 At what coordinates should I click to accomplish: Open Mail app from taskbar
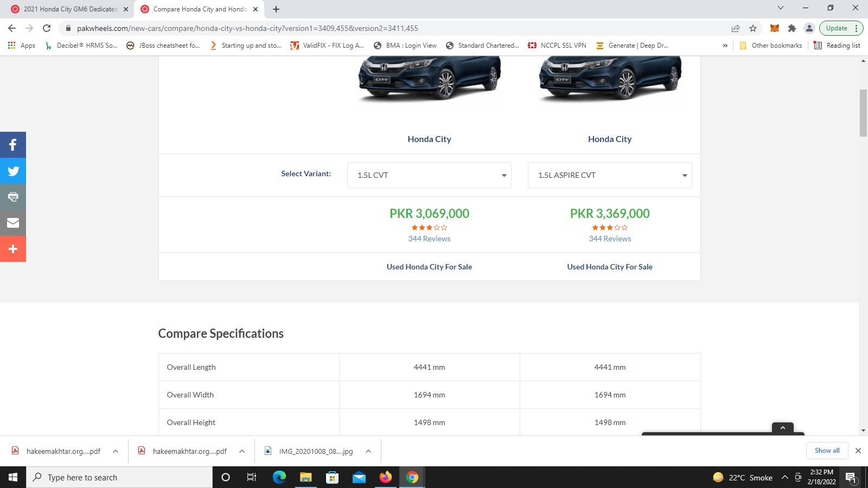[x=359, y=477]
